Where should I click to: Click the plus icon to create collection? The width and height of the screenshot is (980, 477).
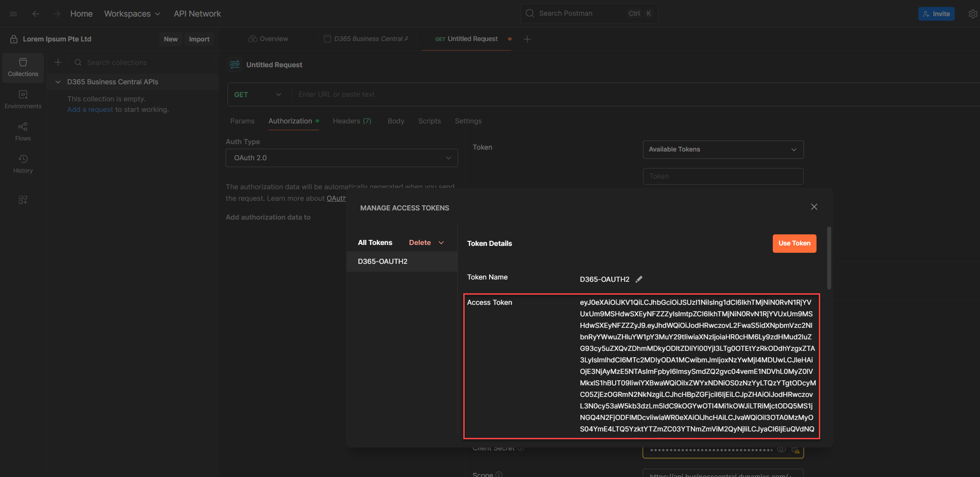58,62
